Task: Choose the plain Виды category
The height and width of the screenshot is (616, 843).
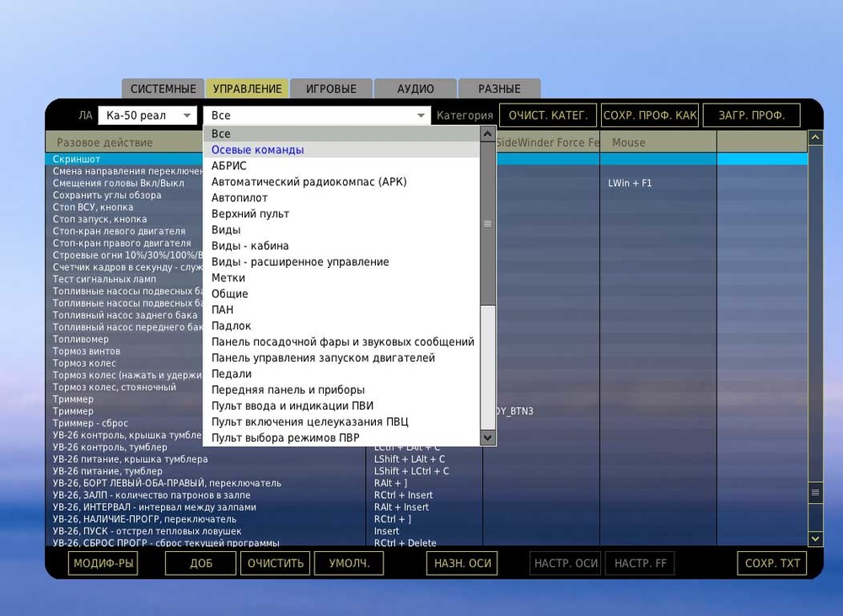Action: (341, 230)
